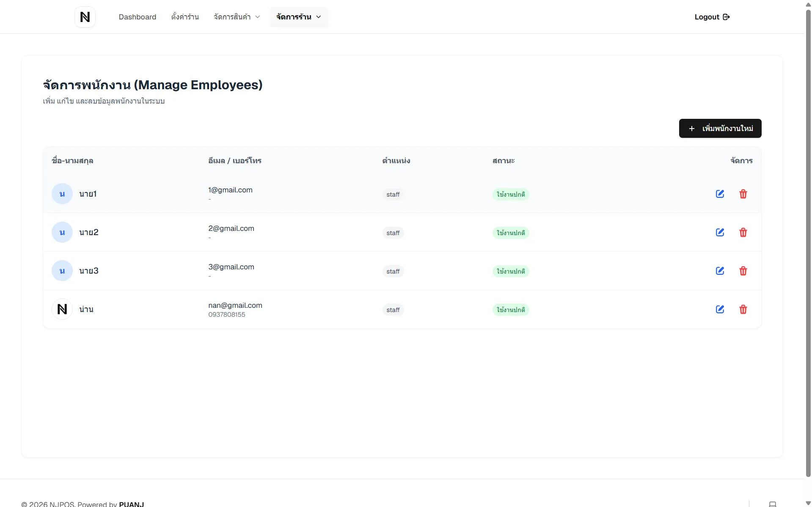The width and height of the screenshot is (812, 507).
Task: Edit employee นาย2 with pencil icon
Action: point(720,233)
